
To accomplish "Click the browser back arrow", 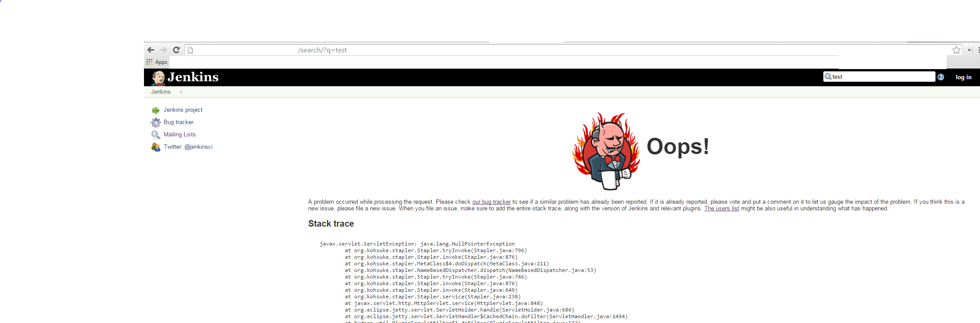I will click(x=151, y=50).
